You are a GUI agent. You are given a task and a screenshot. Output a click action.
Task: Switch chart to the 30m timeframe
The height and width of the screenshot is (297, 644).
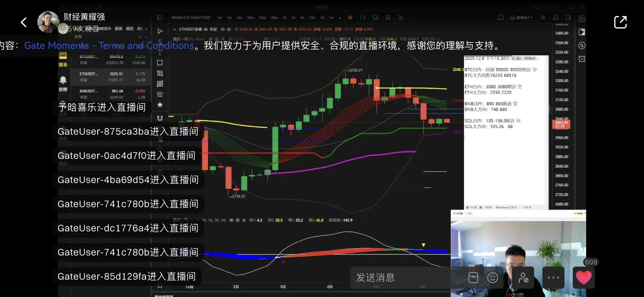click(x=274, y=18)
